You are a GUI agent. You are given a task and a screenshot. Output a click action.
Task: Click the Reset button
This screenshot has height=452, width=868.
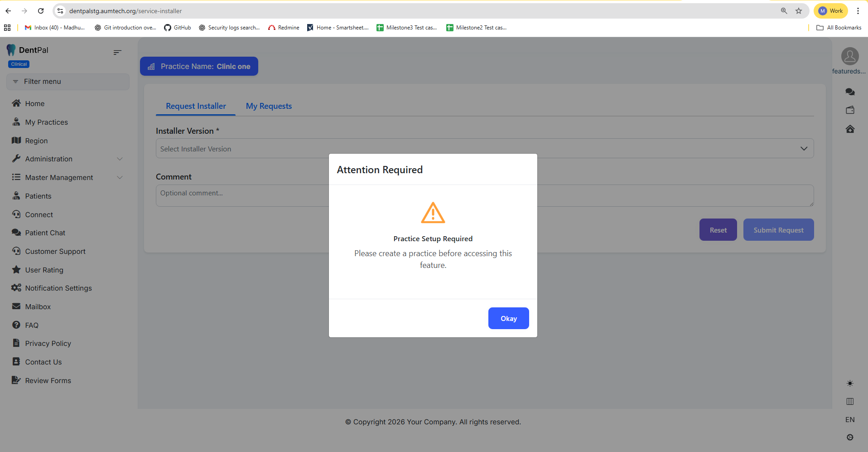tap(718, 230)
